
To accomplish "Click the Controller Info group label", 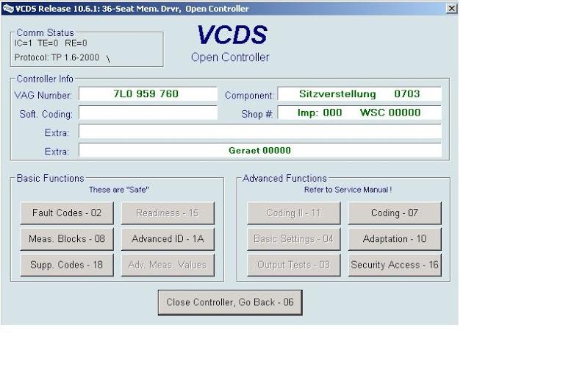I will click(45, 79).
